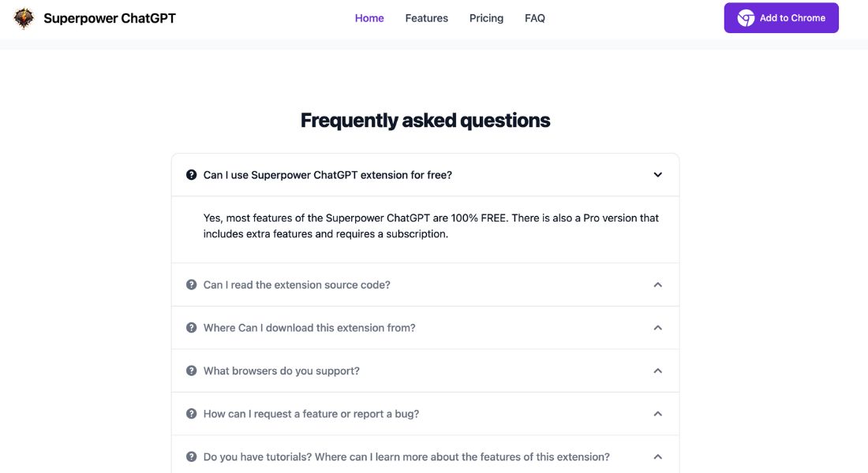Image resolution: width=868 pixels, height=473 pixels.
Task: Jump to the FAQ nav link
Action: pos(535,18)
